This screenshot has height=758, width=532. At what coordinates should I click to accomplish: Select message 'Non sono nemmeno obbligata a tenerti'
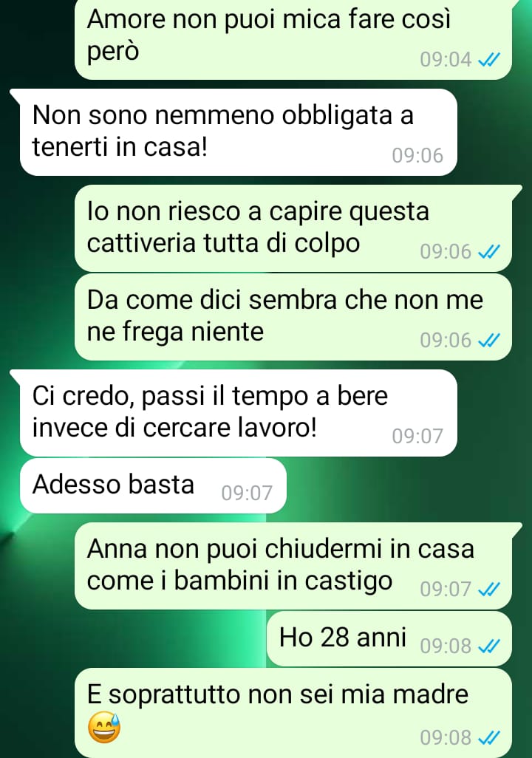(x=238, y=132)
